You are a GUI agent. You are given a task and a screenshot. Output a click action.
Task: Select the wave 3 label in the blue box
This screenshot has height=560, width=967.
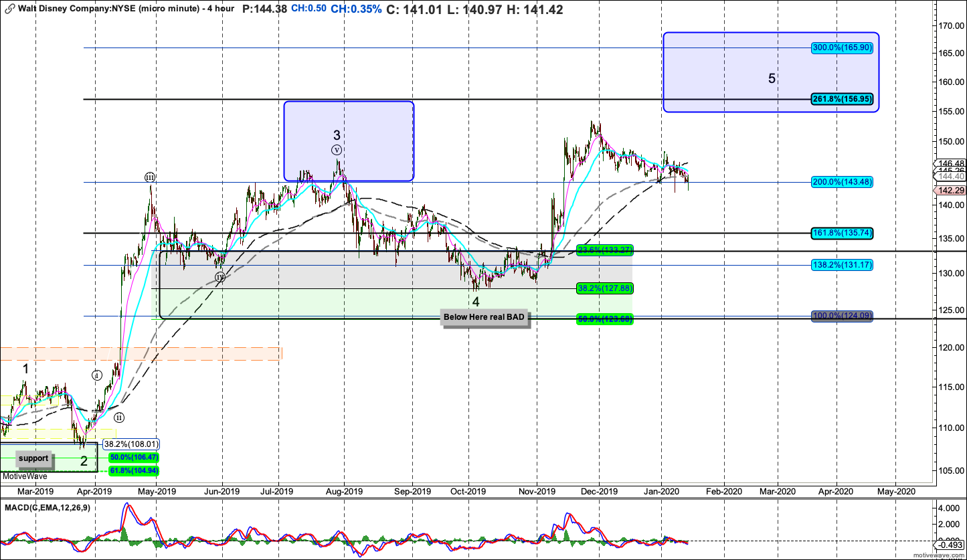[x=337, y=135]
